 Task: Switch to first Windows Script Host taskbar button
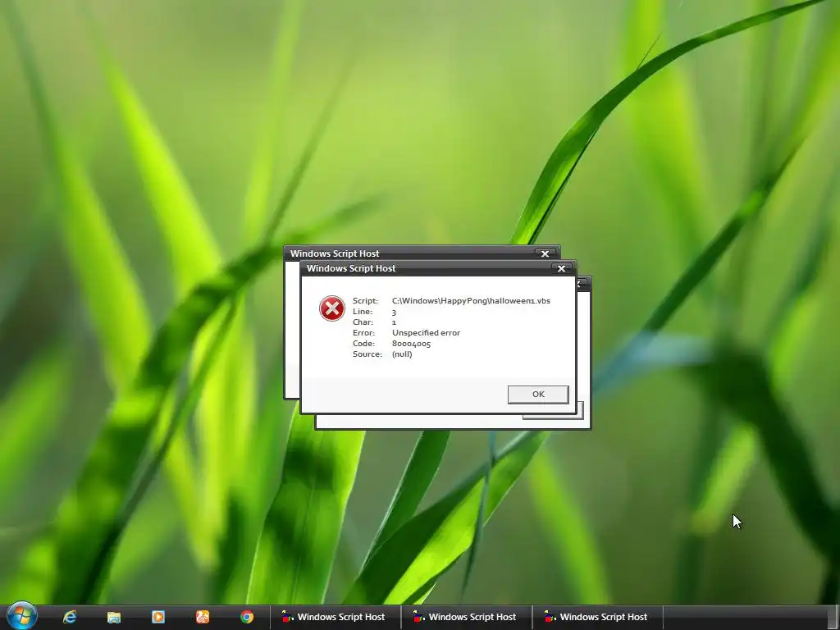point(336,617)
